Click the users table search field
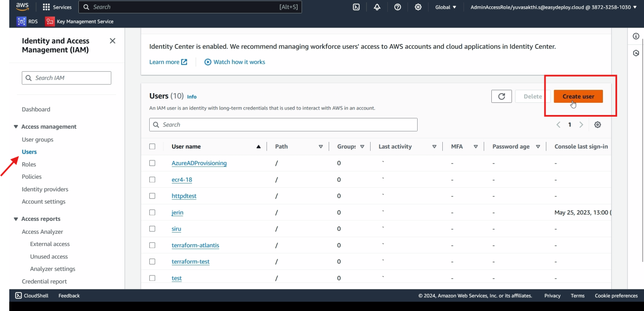Viewport: 644px width, 311px height. pos(283,125)
